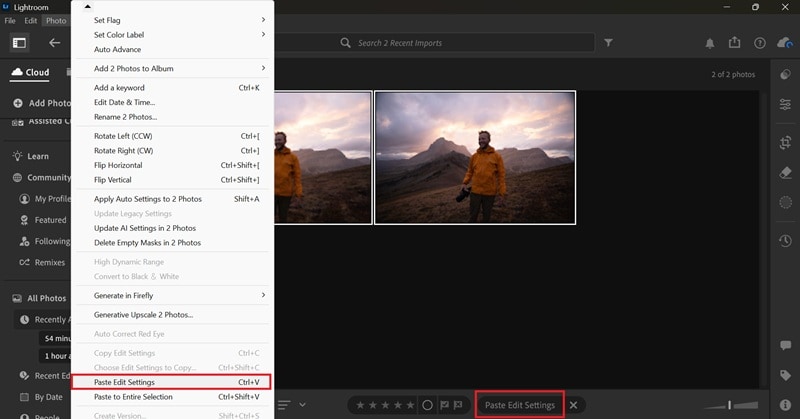This screenshot has height=419, width=800.
Task: Expand the Set Color Label submenu
Action: (x=263, y=34)
